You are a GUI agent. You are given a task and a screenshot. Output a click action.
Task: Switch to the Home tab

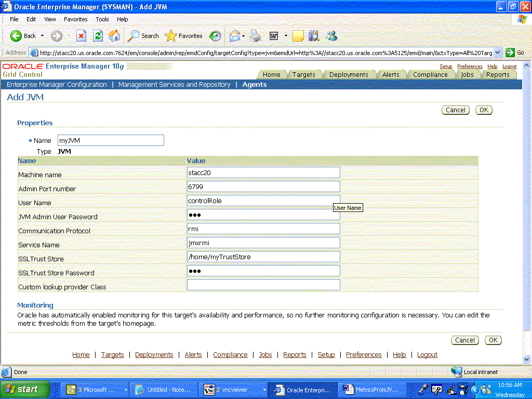point(272,75)
